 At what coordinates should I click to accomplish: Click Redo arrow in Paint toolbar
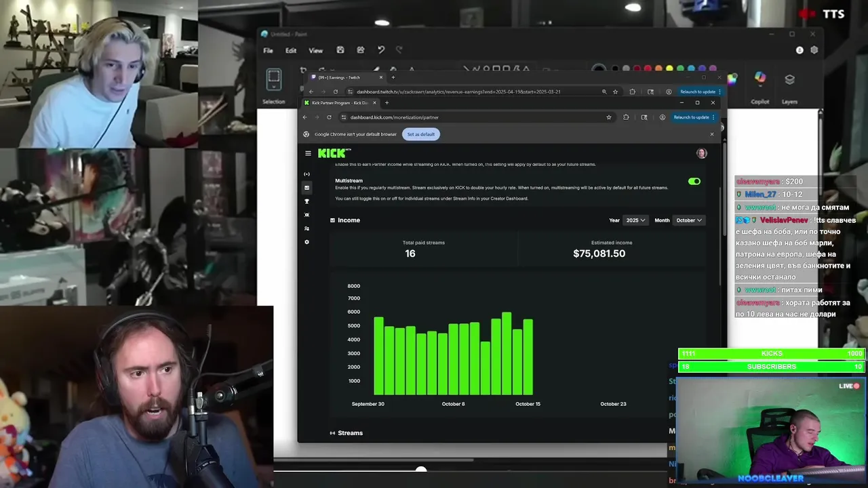click(x=399, y=50)
